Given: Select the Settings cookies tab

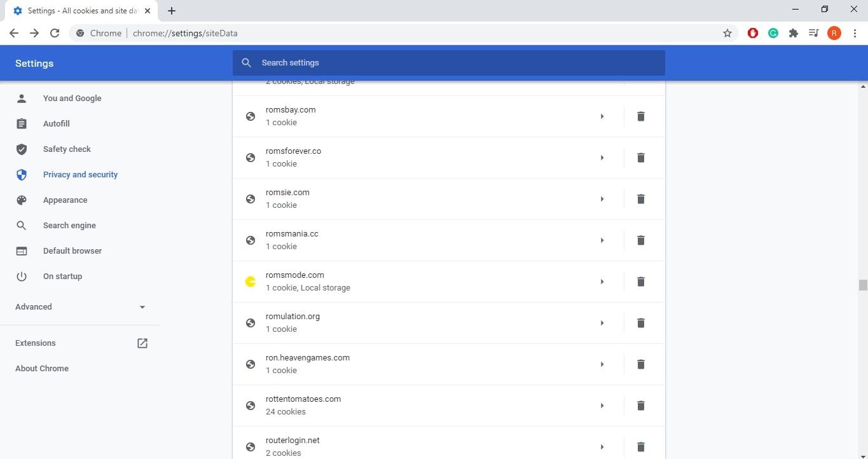Looking at the screenshot, I should (x=81, y=11).
